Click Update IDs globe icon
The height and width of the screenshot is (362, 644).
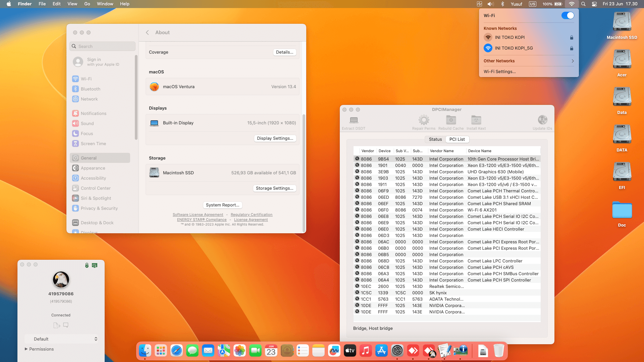click(x=542, y=120)
